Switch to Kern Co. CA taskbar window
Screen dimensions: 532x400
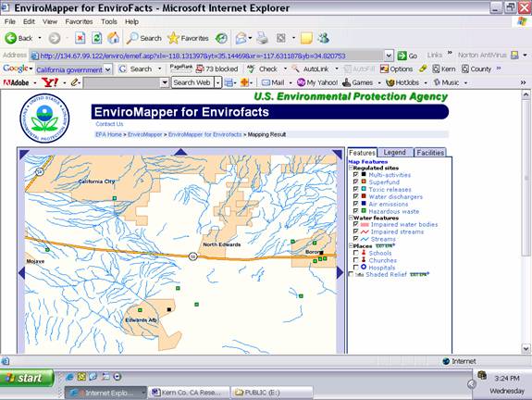pos(189,393)
